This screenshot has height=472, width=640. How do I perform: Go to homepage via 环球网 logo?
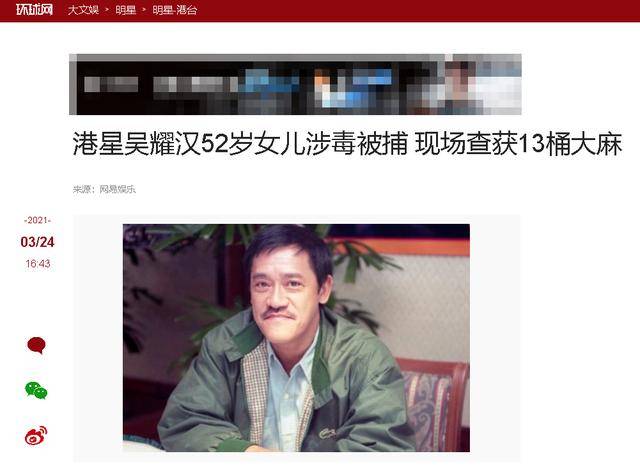(x=35, y=10)
